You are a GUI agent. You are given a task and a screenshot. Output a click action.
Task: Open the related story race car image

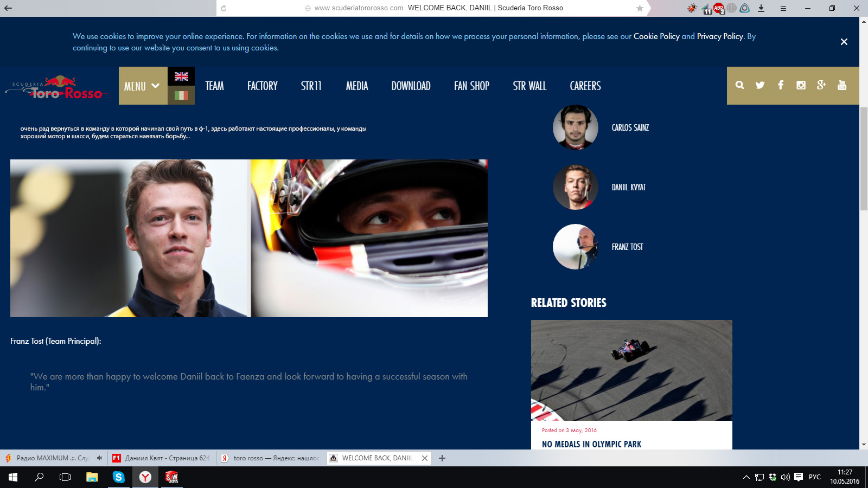click(x=631, y=370)
